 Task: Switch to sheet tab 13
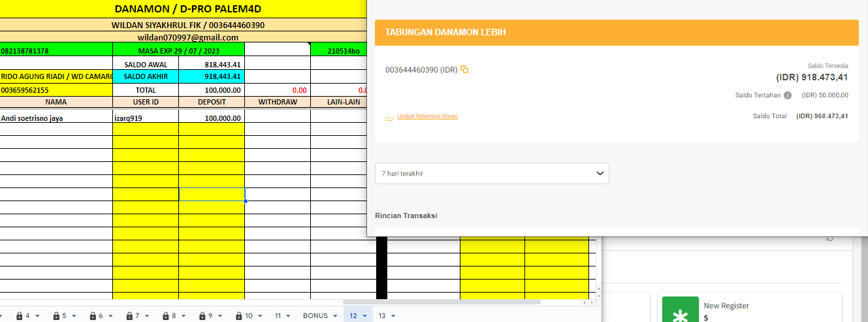(383, 316)
